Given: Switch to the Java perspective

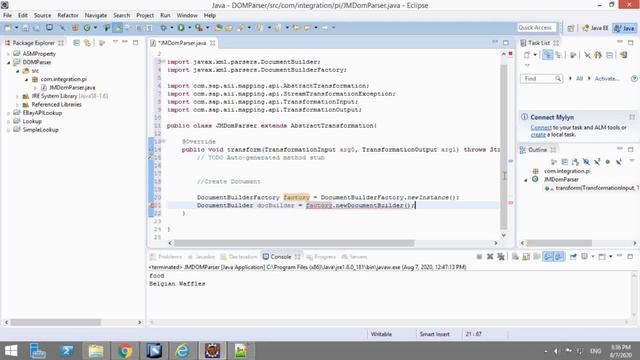Looking at the screenshot, I should tap(625, 28).
